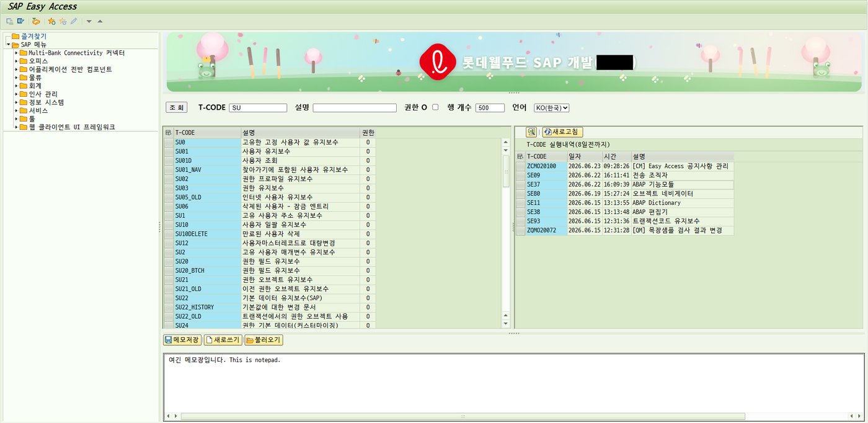Click the 행 개수 field showing 500
Image resolution: width=868 pixels, height=423 pixels.
(x=490, y=108)
